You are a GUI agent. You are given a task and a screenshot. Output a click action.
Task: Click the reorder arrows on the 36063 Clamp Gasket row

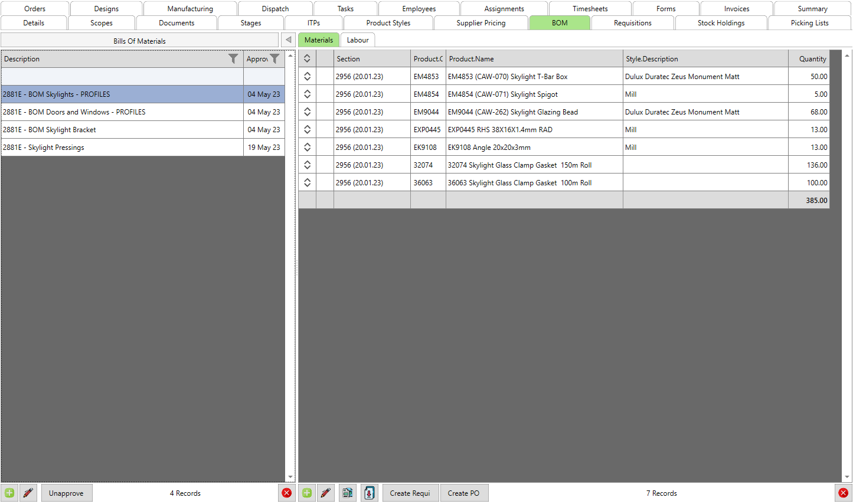coord(307,182)
